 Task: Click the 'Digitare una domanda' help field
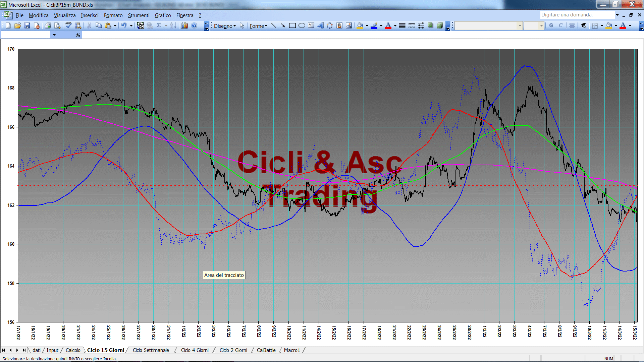point(577,15)
